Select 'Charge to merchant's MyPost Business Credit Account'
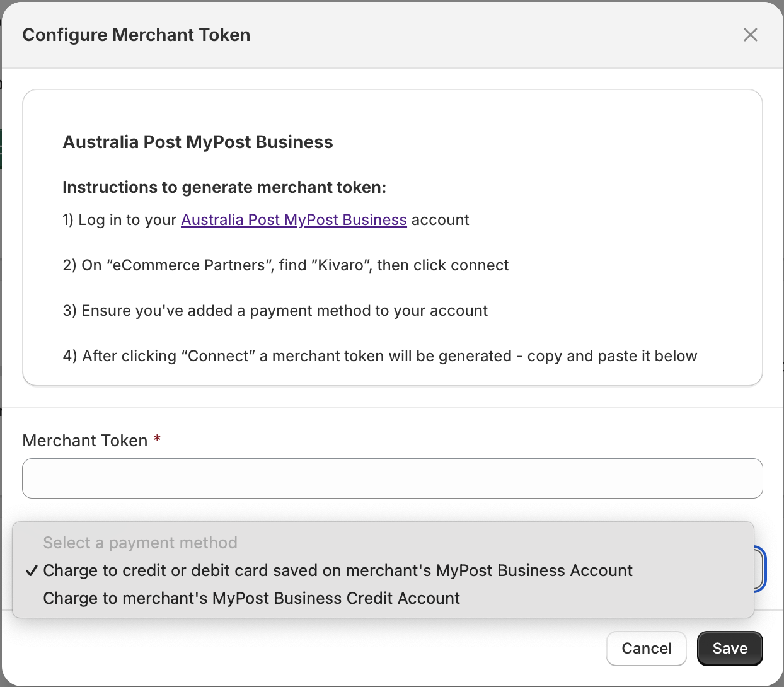 click(x=251, y=598)
